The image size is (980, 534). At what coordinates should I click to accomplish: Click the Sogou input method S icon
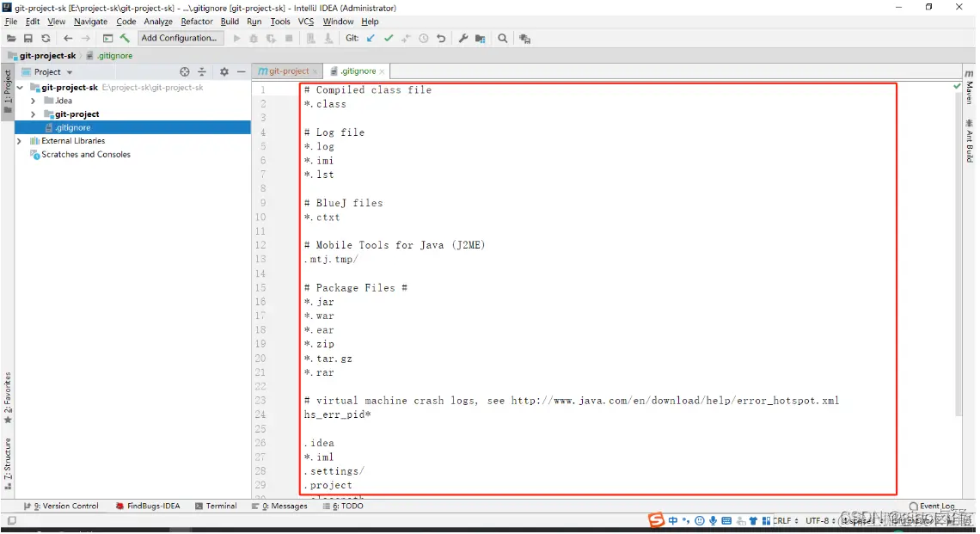pyautogui.click(x=656, y=520)
